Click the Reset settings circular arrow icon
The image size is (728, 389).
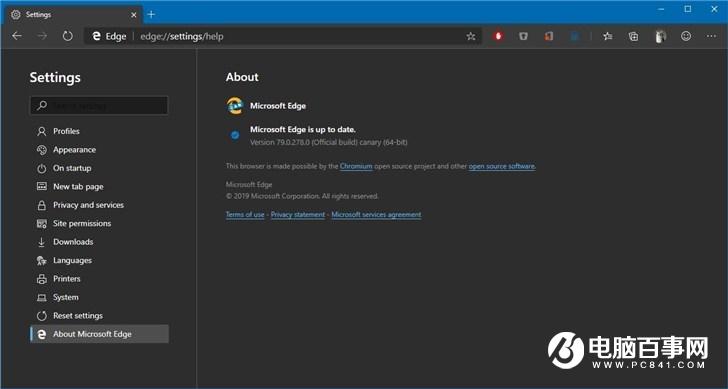(42, 316)
